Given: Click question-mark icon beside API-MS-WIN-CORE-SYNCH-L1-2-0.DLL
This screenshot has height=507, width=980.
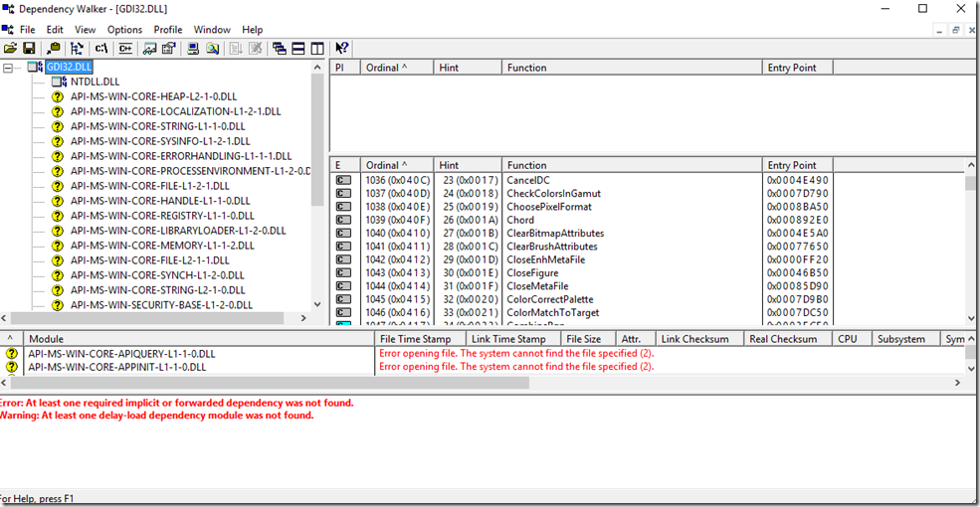Looking at the screenshot, I should coord(58,275).
